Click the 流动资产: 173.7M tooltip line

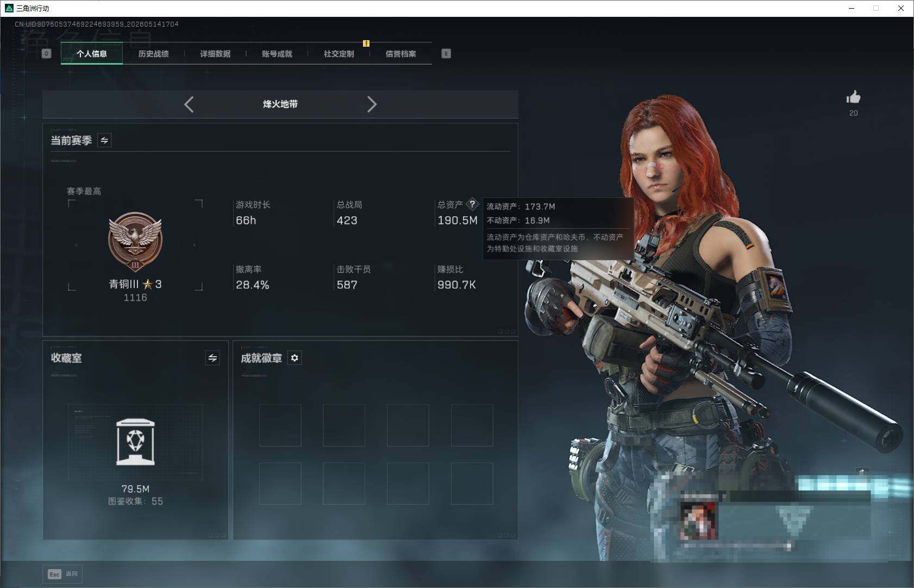(x=521, y=207)
